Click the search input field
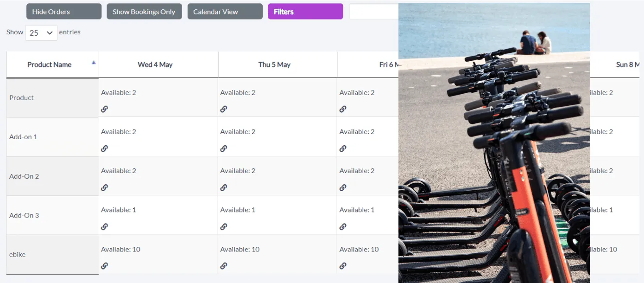 pos(373,12)
